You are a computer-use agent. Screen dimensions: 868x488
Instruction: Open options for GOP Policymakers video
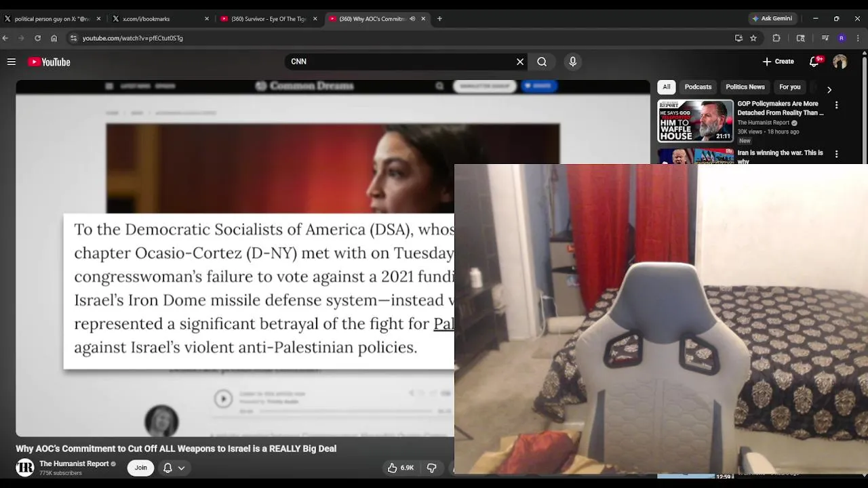tap(836, 105)
